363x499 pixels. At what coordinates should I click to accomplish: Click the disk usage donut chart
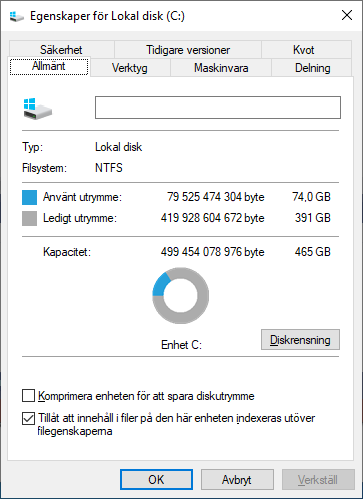point(181,295)
